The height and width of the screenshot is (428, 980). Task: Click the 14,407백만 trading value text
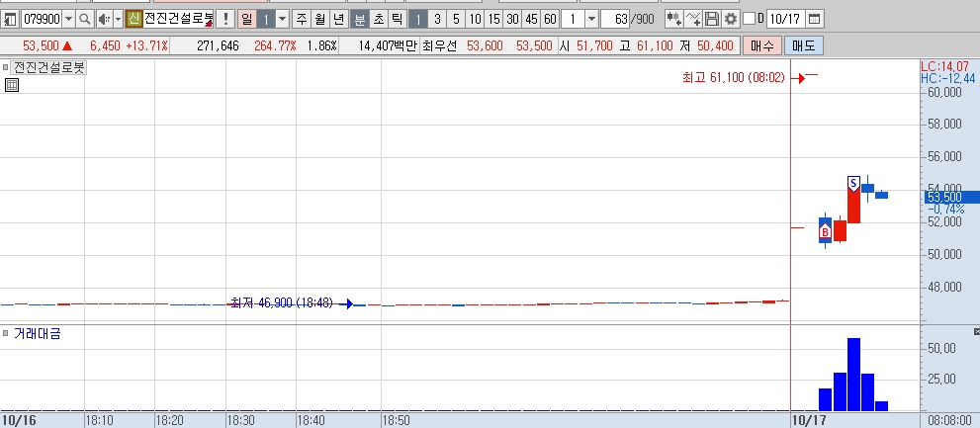tap(388, 45)
